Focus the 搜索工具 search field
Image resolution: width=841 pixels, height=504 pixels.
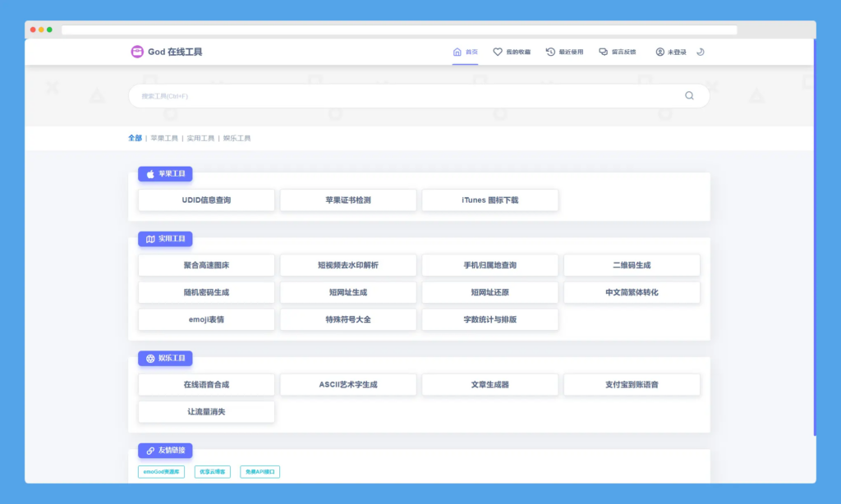pyautogui.click(x=419, y=96)
